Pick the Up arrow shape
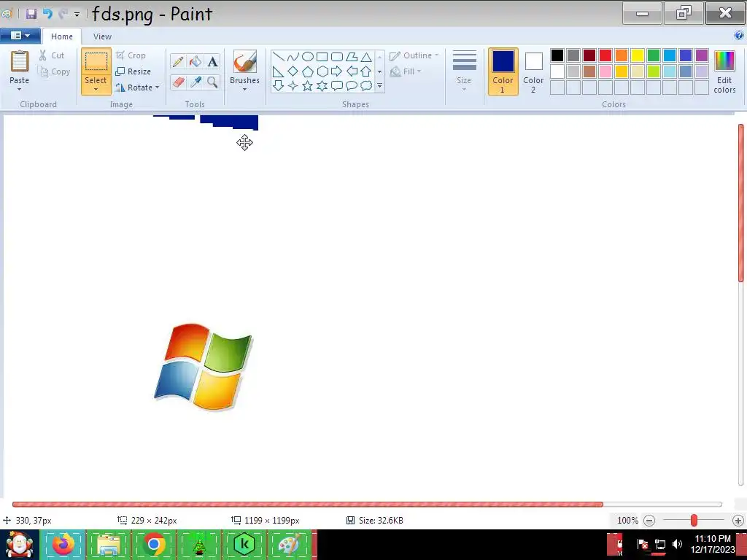The height and width of the screenshot is (560, 747). click(x=366, y=71)
